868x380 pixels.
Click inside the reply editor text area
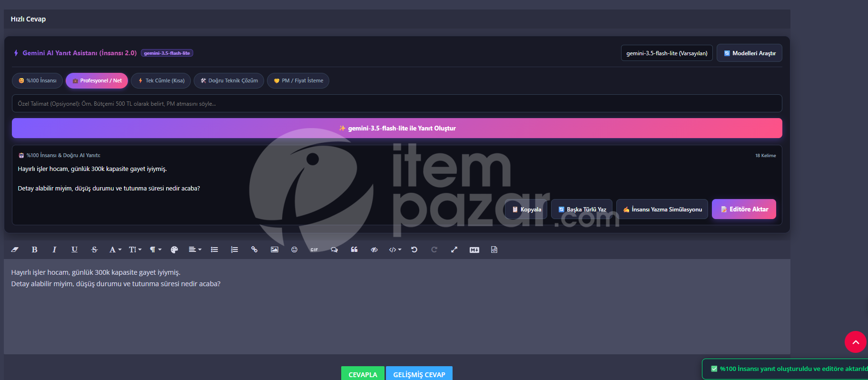(x=397, y=307)
